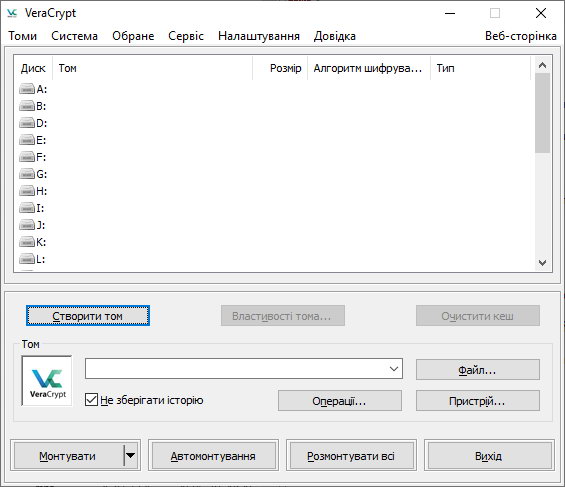This screenshot has height=487, width=565.
Task: Click the VeraCrypt title bar app icon
Action: [12, 13]
